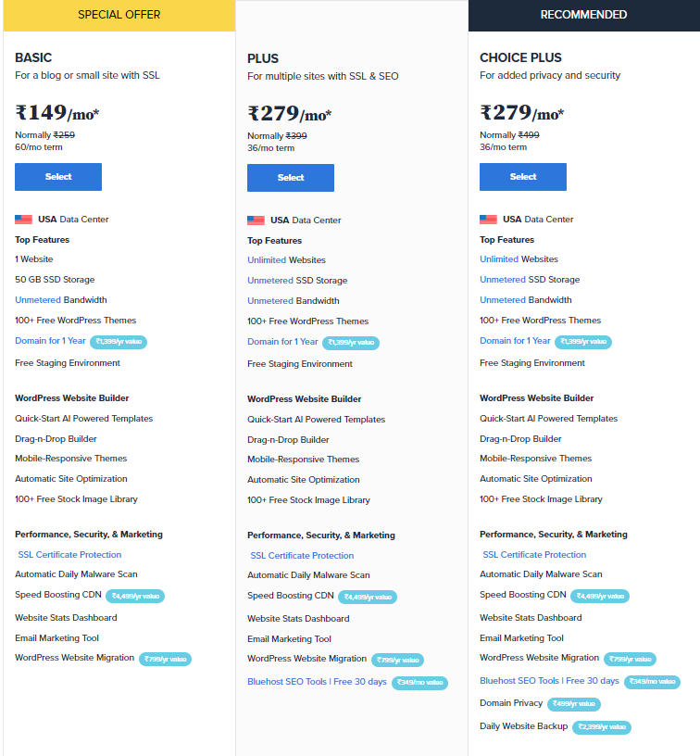The height and width of the screenshot is (756, 700).
Task: Click the USA flag icon under Choice Plus
Action: [488, 220]
